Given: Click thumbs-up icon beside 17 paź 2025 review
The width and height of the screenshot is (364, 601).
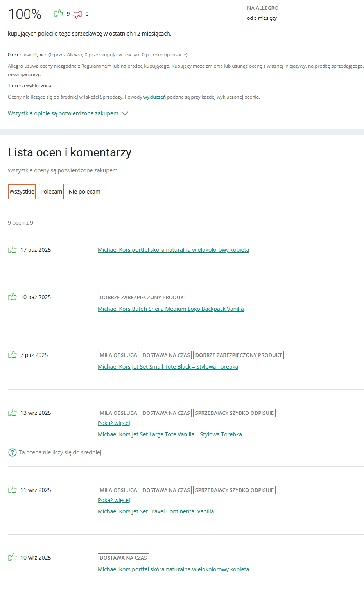Looking at the screenshot, I should (13, 249).
